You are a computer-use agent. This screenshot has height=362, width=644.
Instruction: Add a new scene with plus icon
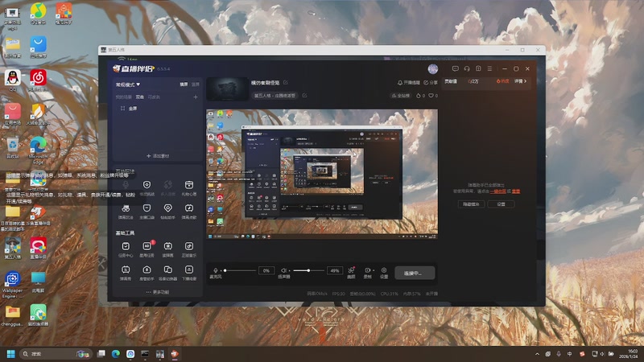pyautogui.click(x=196, y=97)
